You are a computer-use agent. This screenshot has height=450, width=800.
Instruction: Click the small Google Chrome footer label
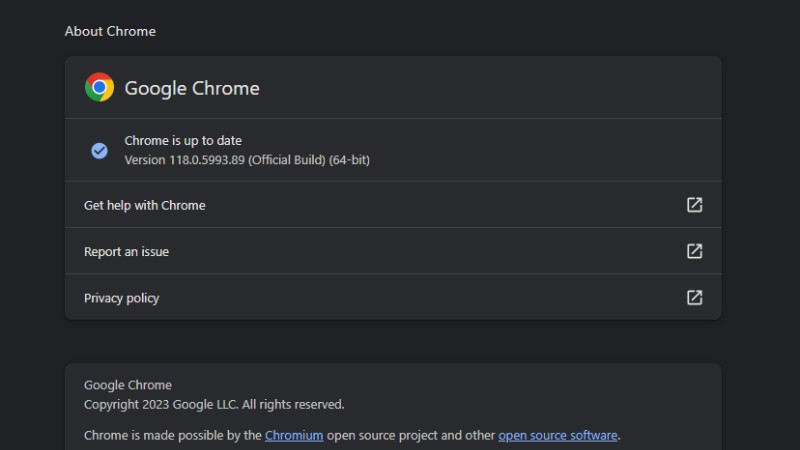coord(128,385)
